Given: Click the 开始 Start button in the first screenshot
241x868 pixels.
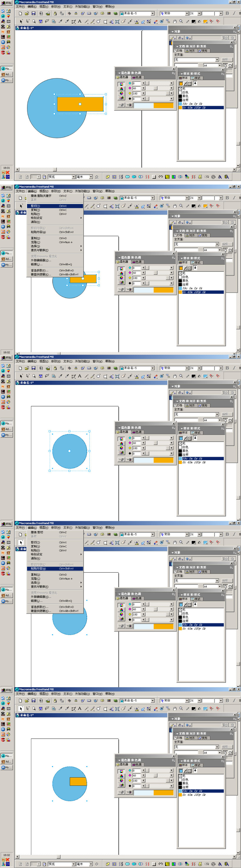Looking at the screenshot, I should point(6,3).
